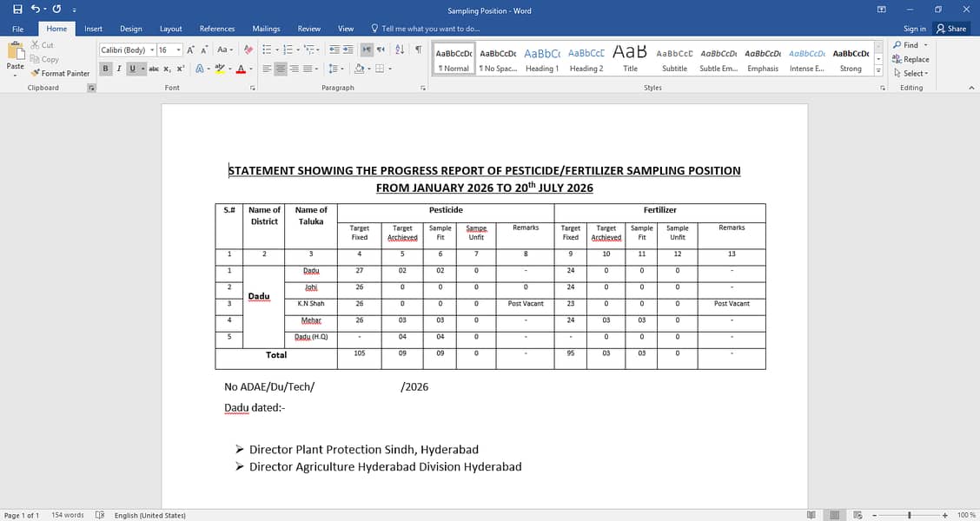Toggle Justify alignment

coord(308,69)
